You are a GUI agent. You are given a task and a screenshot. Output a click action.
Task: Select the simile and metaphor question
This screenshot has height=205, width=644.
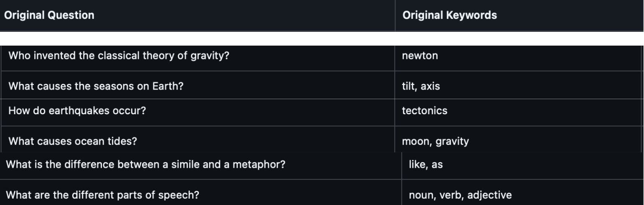click(145, 164)
